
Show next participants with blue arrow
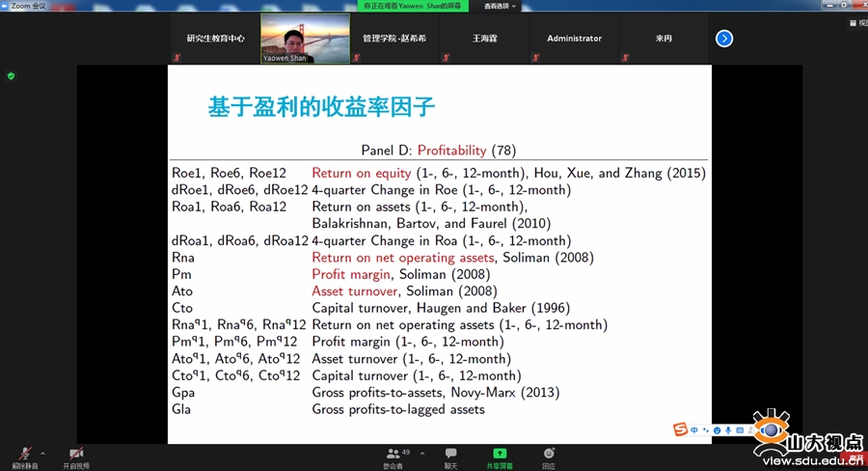point(724,39)
